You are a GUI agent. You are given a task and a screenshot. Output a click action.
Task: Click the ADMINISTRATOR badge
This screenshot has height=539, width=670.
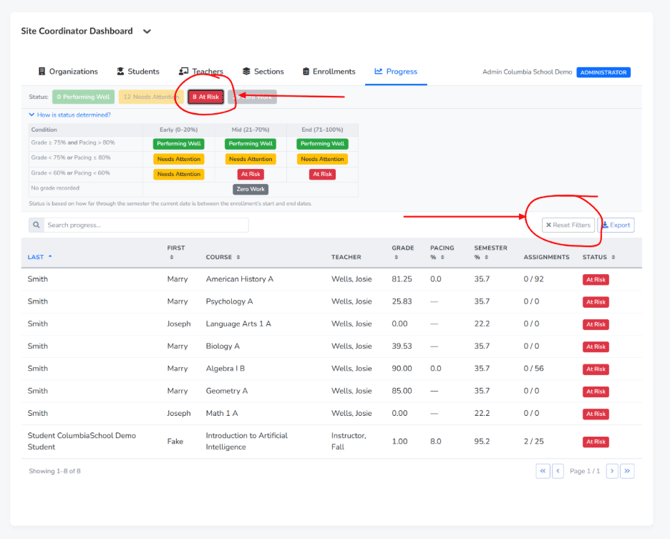tap(603, 72)
